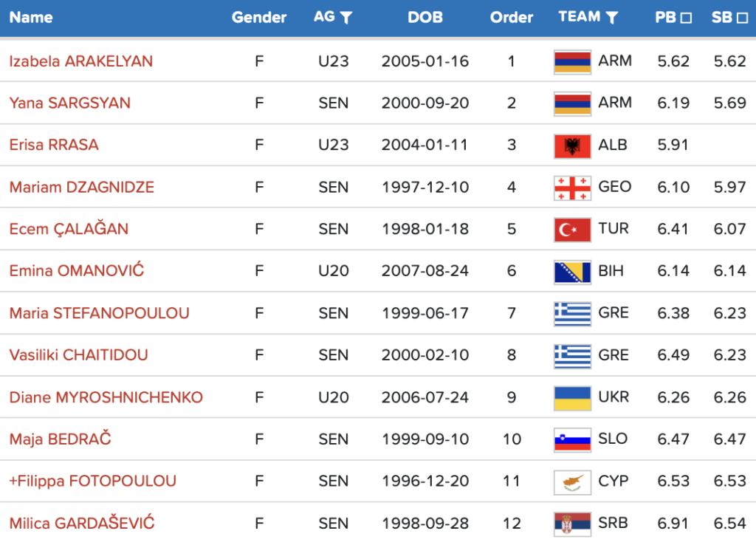Screen dimensions: 756x545
Task: Click the Cyprus flag icon
Action: tap(572, 482)
